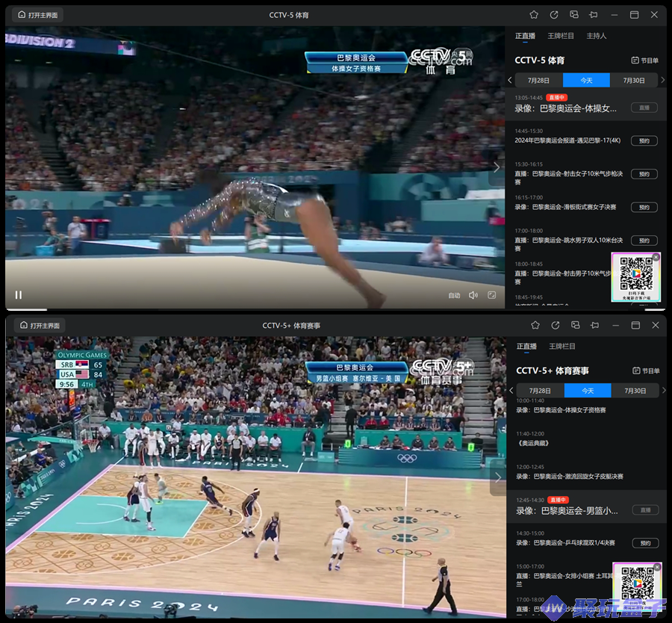Pause the CCTV-5 gymnastics video
The width and height of the screenshot is (672, 623).
[x=19, y=294]
